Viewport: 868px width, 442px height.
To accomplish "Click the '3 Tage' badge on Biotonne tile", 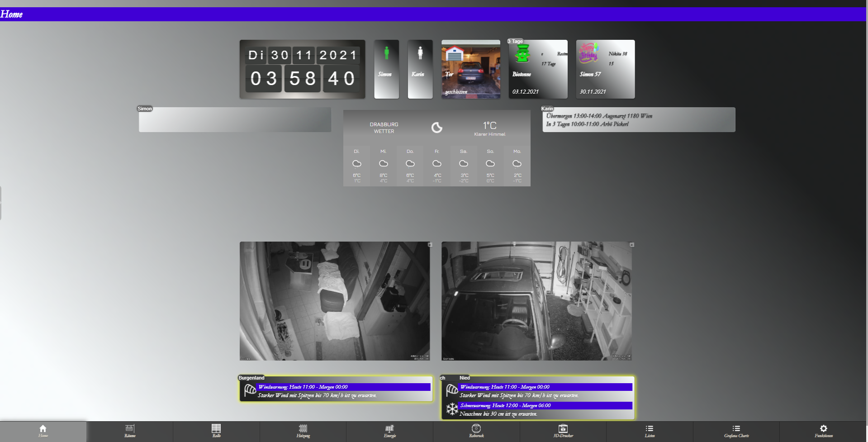I will [515, 41].
